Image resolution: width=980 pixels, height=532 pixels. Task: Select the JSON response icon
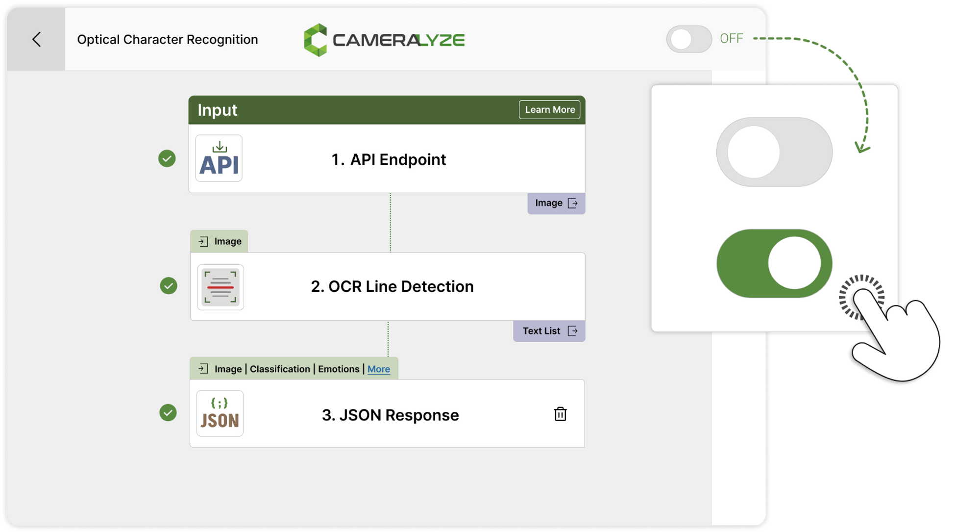pyautogui.click(x=220, y=413)
